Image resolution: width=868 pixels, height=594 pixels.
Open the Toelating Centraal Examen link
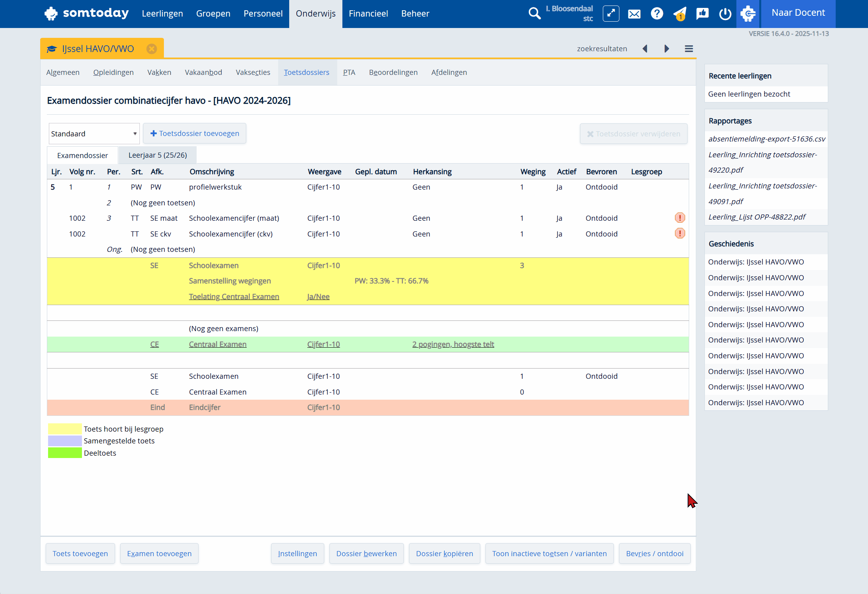pyautogui.click(x=234, y=297)
